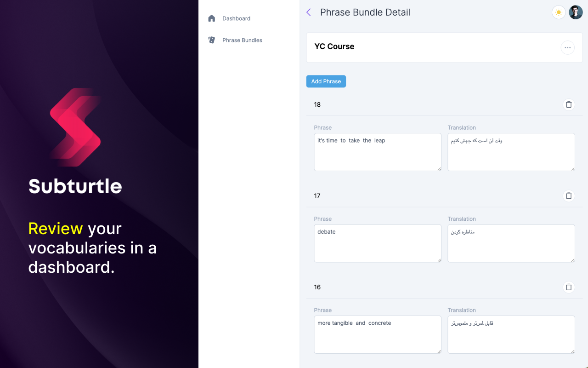Viewport: 588px width, 368px height.
Task: Click the translation box for phrase 16
Action: [x=511, y=334]
